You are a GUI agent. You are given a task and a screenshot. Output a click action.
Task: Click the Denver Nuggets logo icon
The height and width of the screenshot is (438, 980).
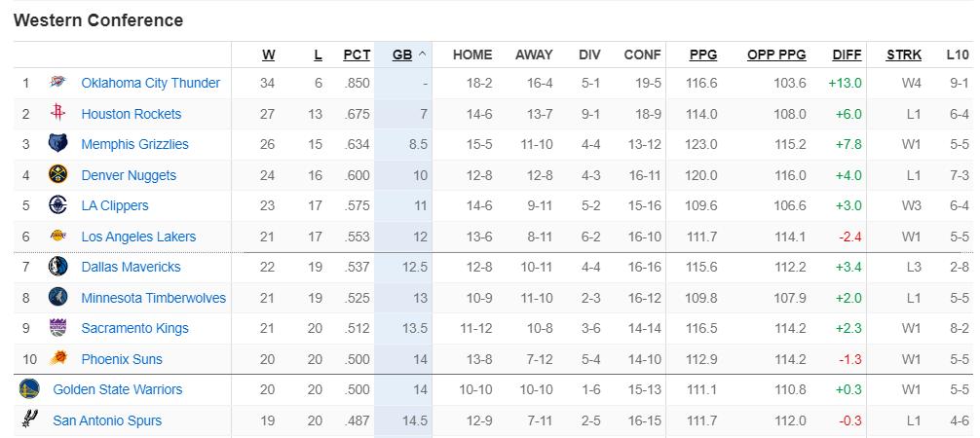[x=57, y=175]
